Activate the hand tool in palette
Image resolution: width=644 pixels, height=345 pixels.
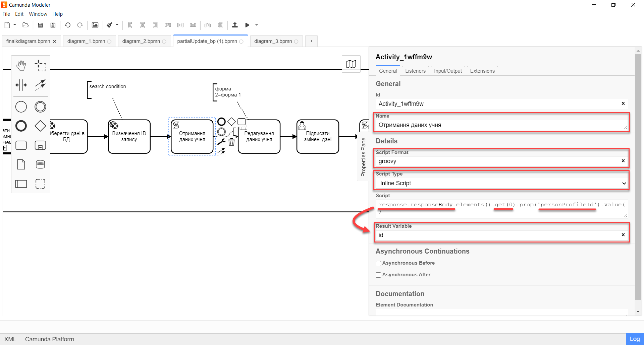[x=21, y=65]
